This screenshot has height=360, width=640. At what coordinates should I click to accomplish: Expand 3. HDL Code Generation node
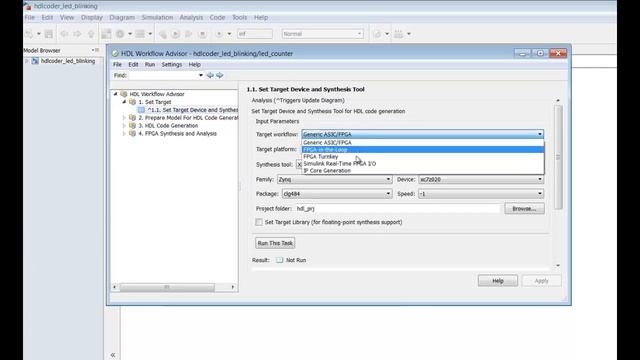click(x=124, y=126)
